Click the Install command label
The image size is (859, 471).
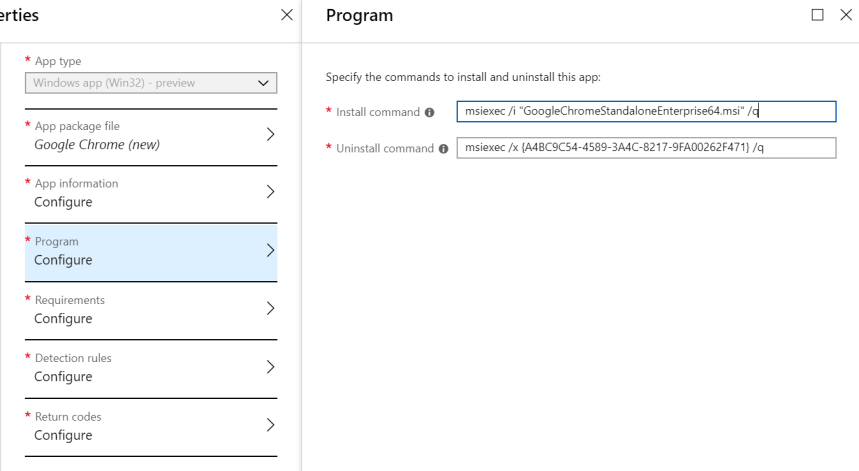click(378, 112)
